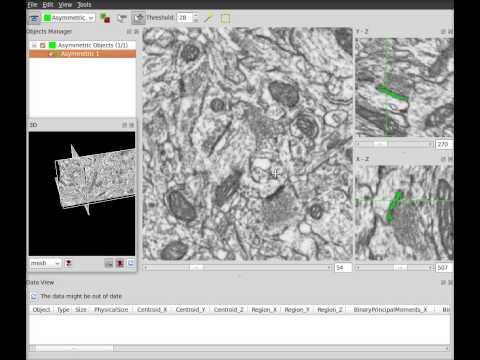Sort by the Region_Y column header
480x360 pixels.
297,310
